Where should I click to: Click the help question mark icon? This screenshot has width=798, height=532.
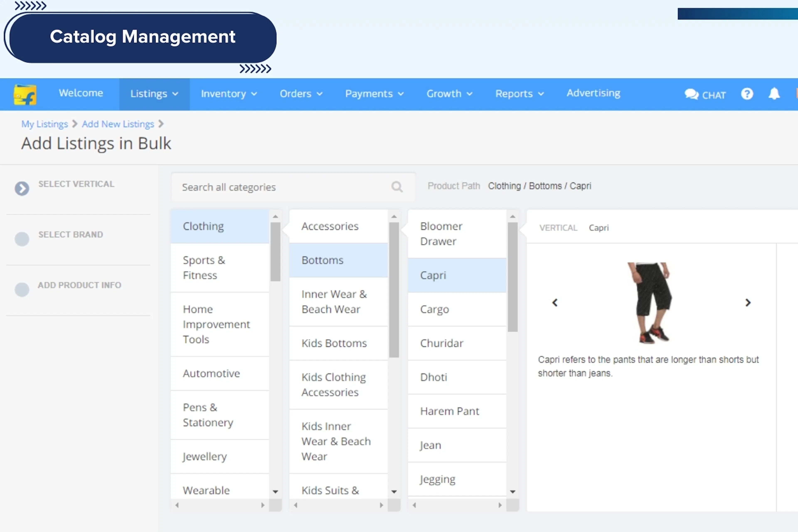point(747,94)
